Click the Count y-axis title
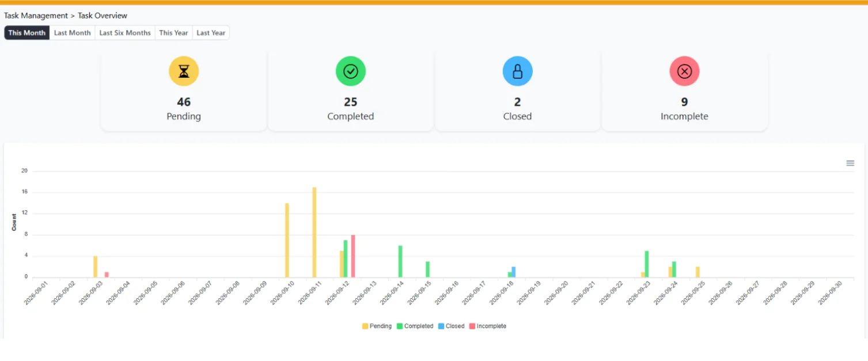The width and height of the screenshot is (868, 361). click(x=14, y=223)
